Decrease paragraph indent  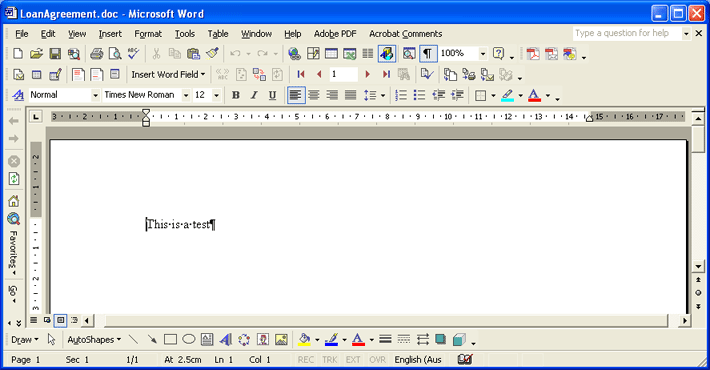(x=438, y=95)
